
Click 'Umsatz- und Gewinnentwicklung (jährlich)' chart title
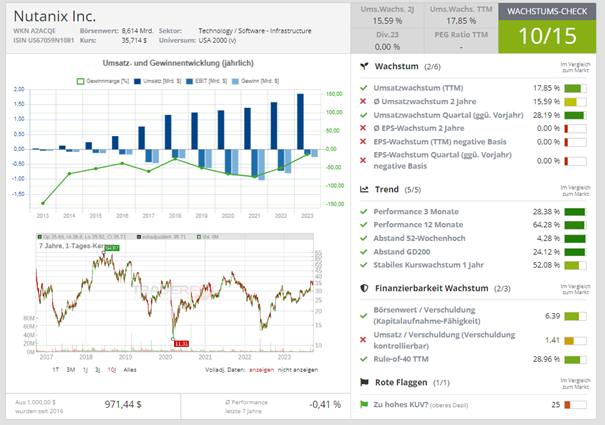[178, 63]
